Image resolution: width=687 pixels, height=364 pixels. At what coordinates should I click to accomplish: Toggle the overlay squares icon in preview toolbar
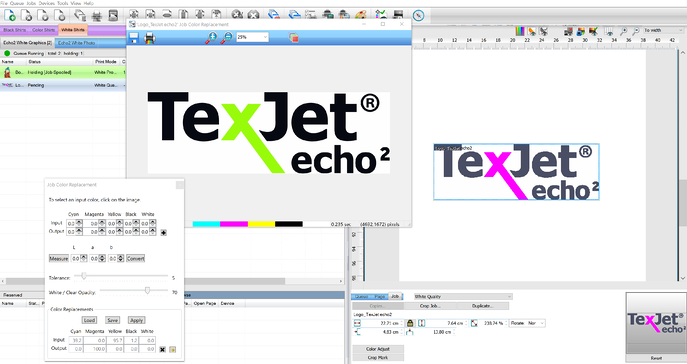click(294, 38)
